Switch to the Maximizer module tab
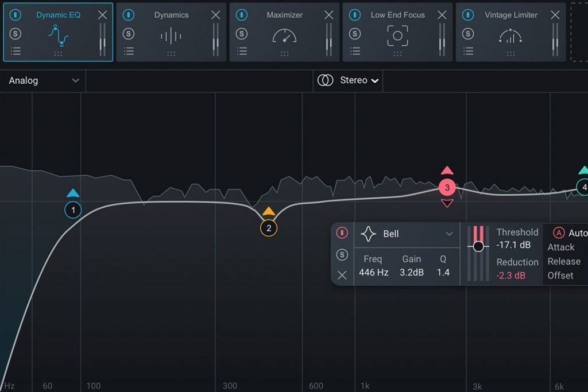 (x=285, y=32)
